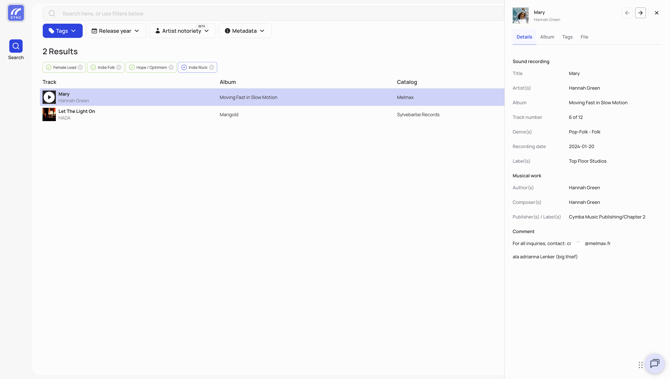Go to next track in details panel
The width and height of the screenshot is (670, 379).
pos(641,13)
